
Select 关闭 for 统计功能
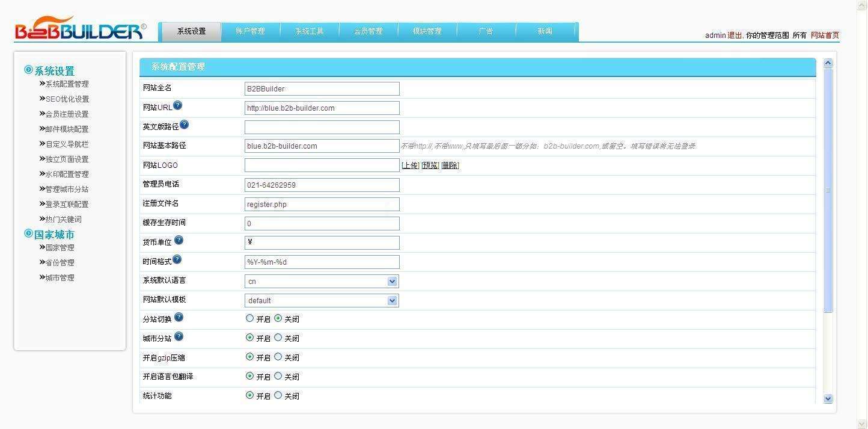278,395
